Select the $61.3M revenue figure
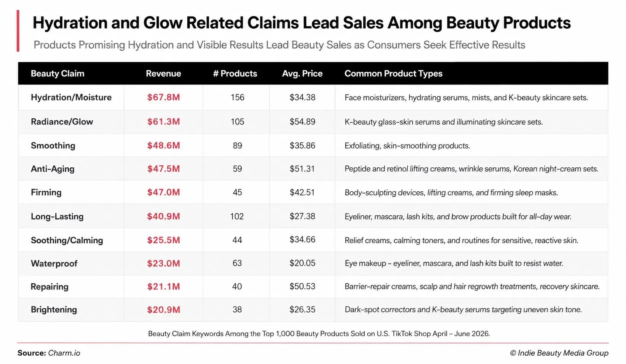Image resolution: width=626 pixels, height=364 pixels. [163, 122]
